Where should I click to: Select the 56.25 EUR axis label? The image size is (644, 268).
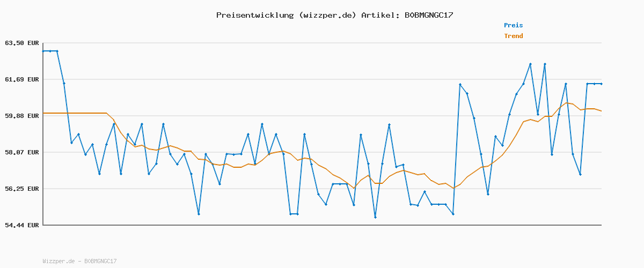pos(22,189)
